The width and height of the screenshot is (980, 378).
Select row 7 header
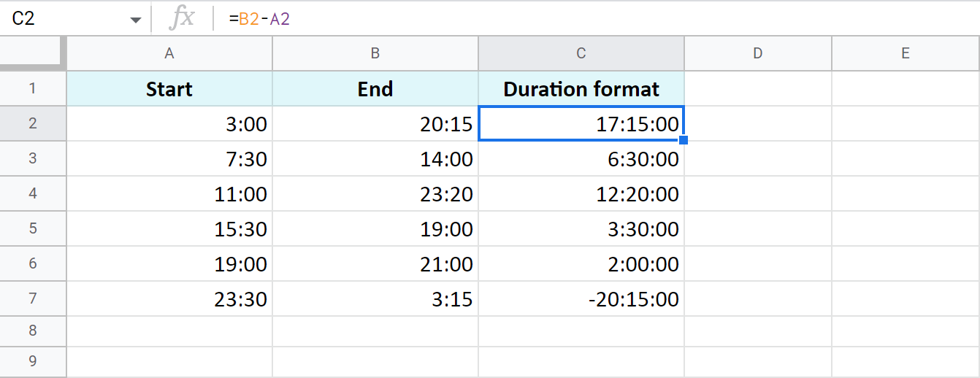point(33,299)
